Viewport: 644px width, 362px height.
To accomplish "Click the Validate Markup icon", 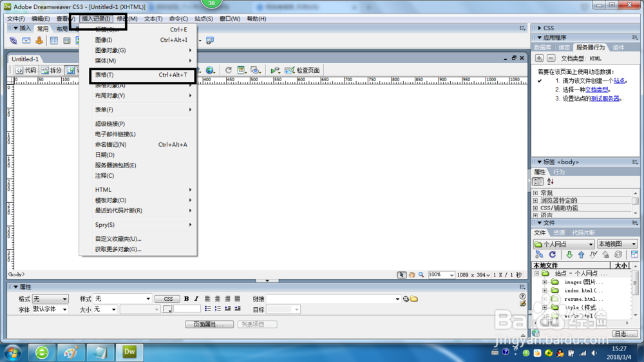I will coord(275,70).
